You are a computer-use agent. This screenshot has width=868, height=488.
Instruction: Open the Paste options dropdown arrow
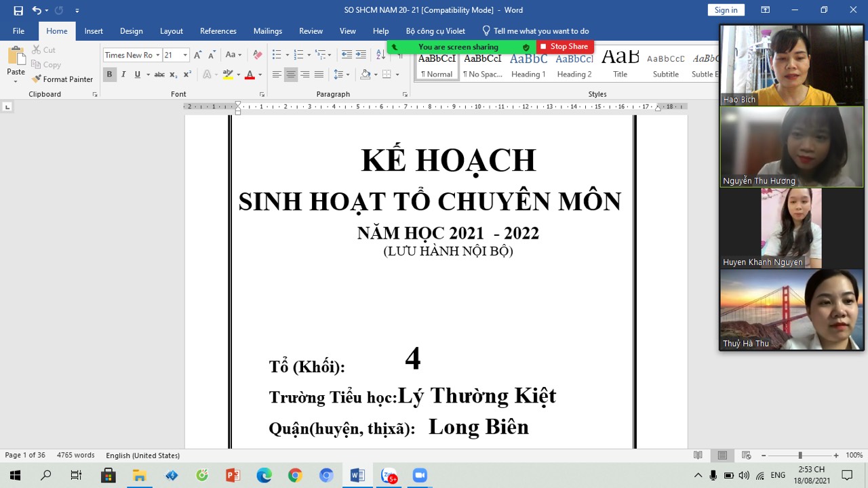tap(16, 81)
